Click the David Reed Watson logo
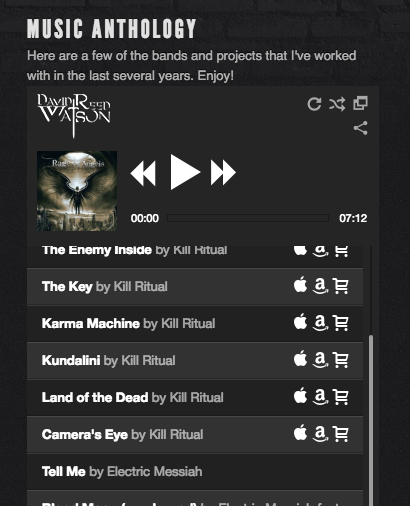This screenshot has width=410, height=506. click(x=74, y=115)
